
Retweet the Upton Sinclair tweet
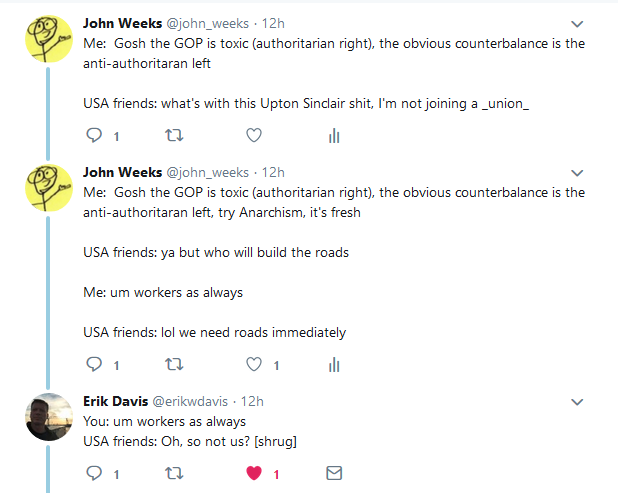click(174, 136)
